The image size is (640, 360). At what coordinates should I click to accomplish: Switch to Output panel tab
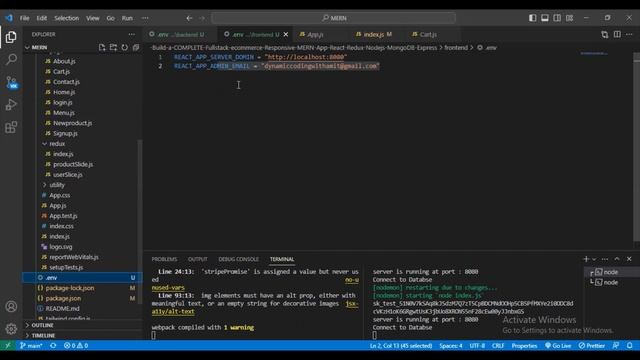click(198, 259)
